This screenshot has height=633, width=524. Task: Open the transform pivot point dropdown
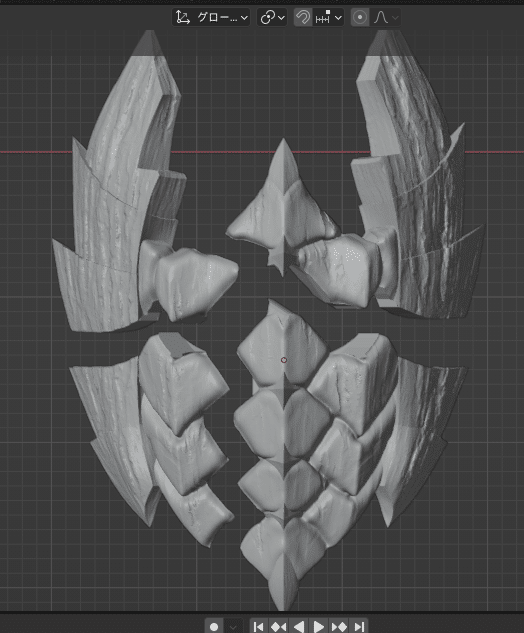272,17
